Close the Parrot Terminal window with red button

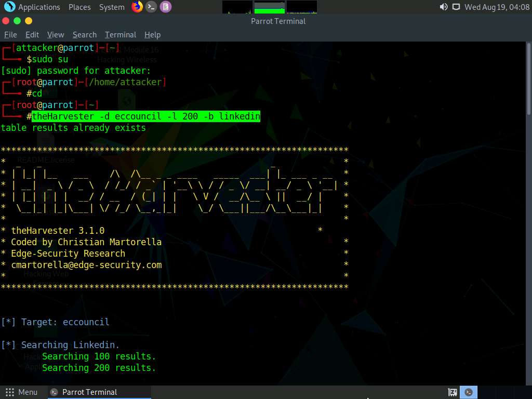tap(6, 21)
